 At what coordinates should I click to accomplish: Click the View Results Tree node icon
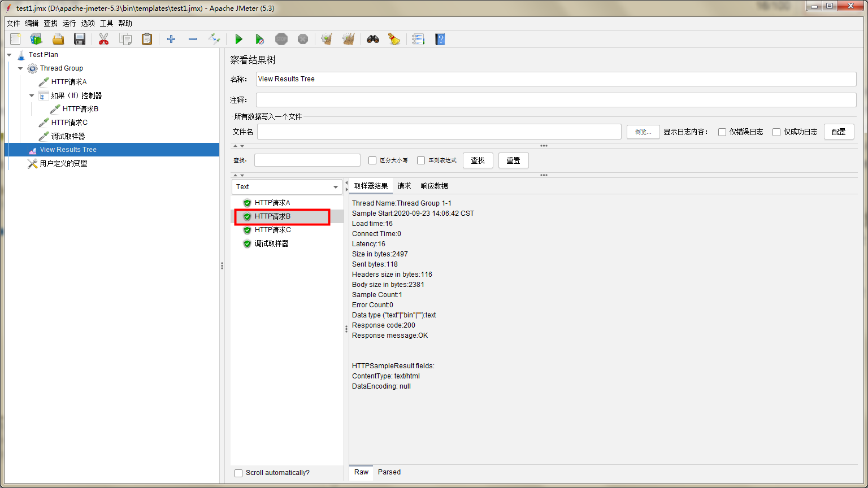[x=33, y=150]
